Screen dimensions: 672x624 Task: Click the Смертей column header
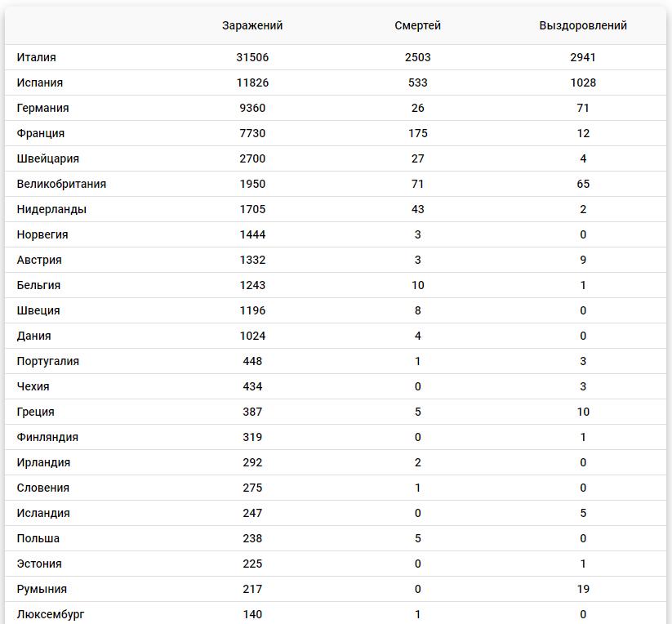pos(417,25)
